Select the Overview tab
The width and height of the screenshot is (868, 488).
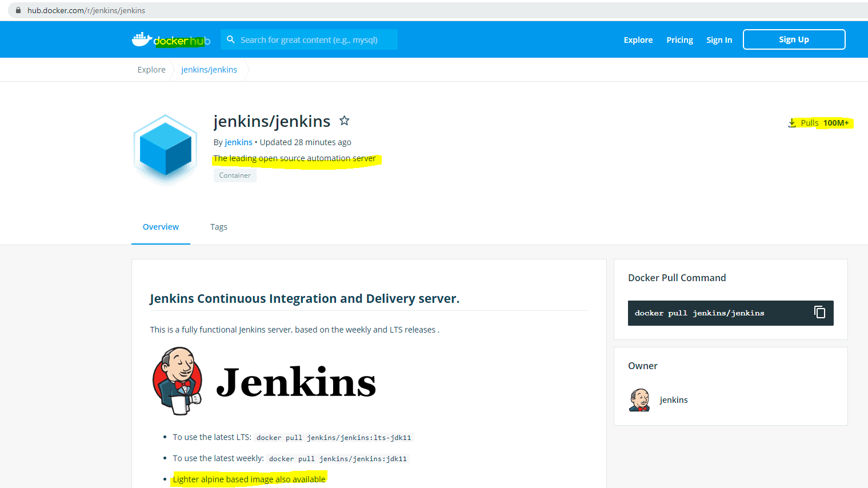161,226
